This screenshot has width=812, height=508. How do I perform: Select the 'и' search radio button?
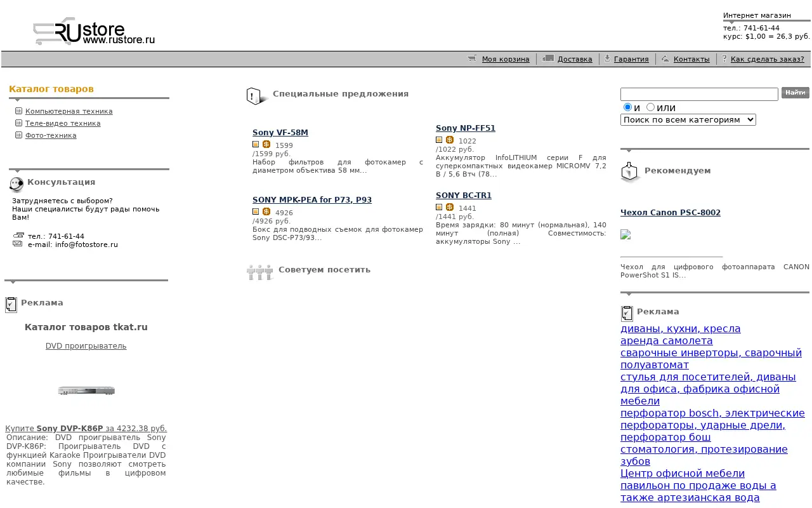click(627, 107)
